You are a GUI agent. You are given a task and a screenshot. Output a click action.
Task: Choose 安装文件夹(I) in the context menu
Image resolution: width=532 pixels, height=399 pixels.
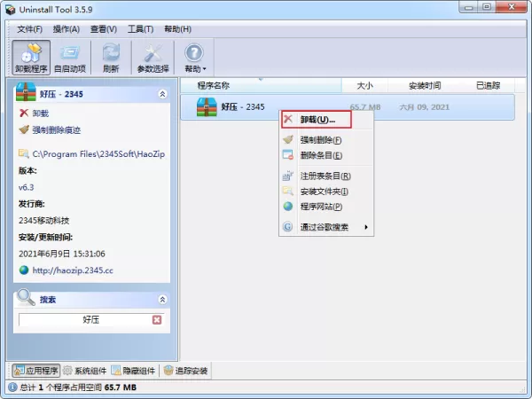pos(326,192)
